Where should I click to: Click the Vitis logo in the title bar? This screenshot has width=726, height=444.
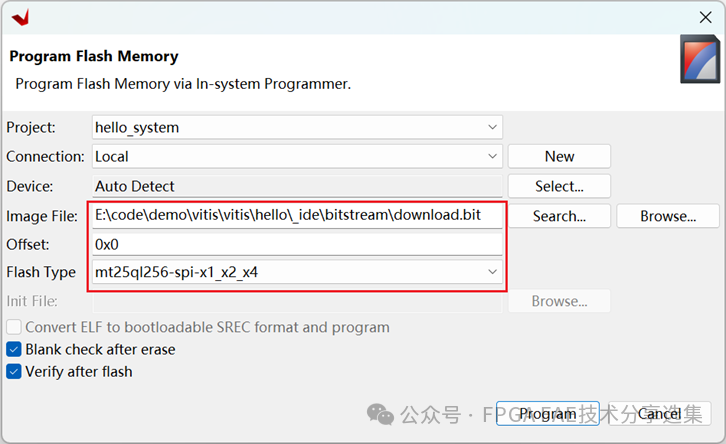pos(20,17)
